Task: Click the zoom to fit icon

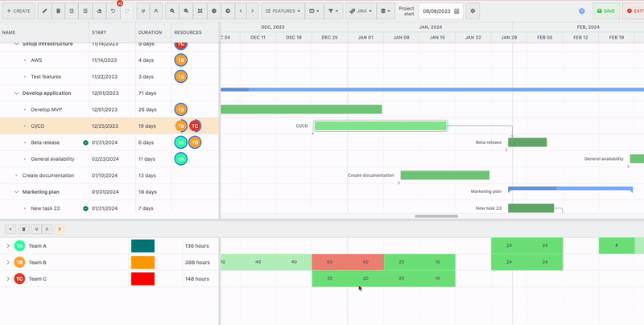Action: click(x=200, y=11)
